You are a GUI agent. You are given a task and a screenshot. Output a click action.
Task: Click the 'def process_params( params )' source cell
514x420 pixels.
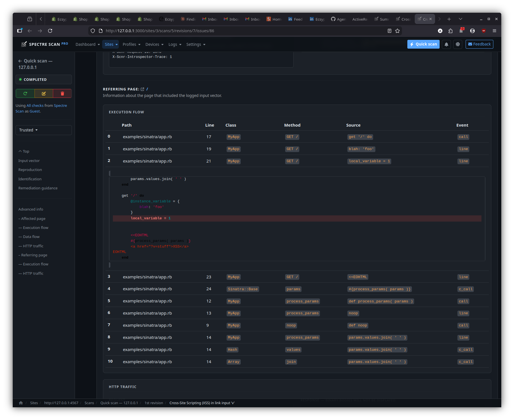(x=381, y=301)
